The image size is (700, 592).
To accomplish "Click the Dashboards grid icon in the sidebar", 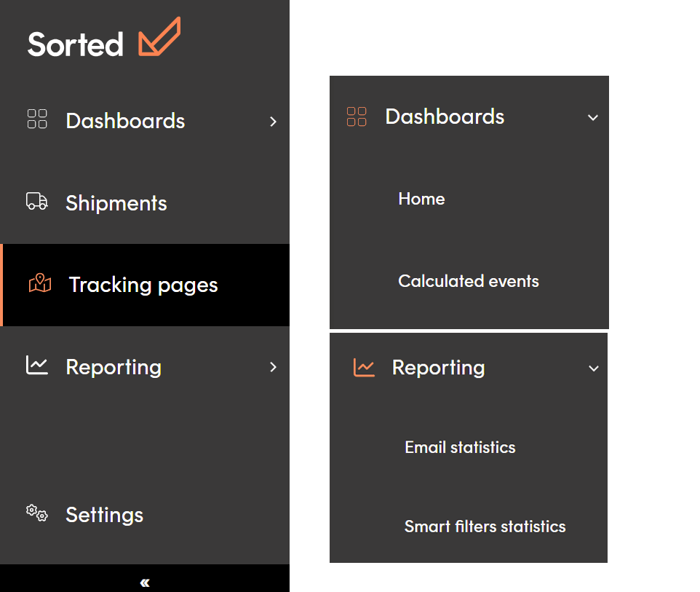I will coord(37,119).
